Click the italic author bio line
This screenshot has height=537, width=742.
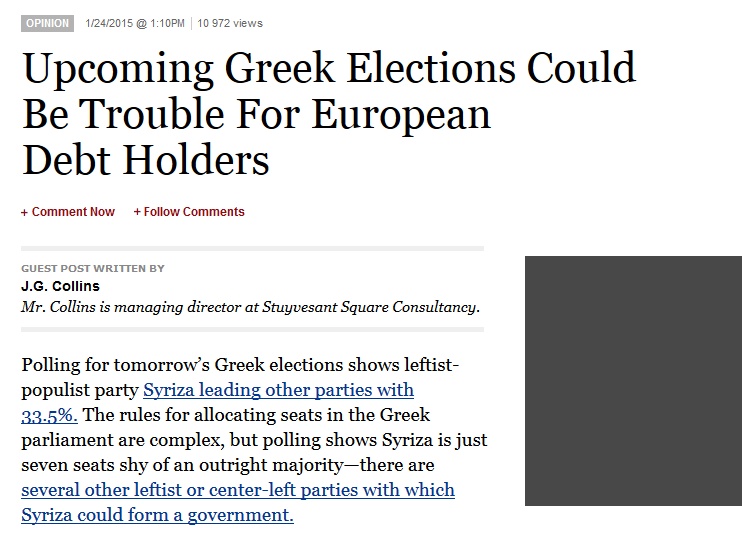coord(250,306)
